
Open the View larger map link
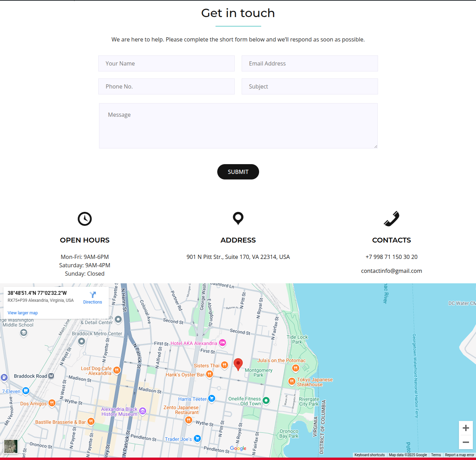(x=23, y=313)
